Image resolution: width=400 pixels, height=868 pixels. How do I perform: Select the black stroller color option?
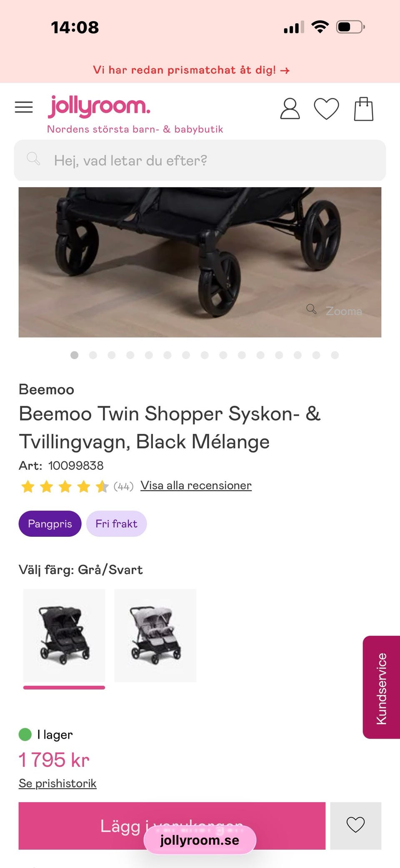click(64, 635)
